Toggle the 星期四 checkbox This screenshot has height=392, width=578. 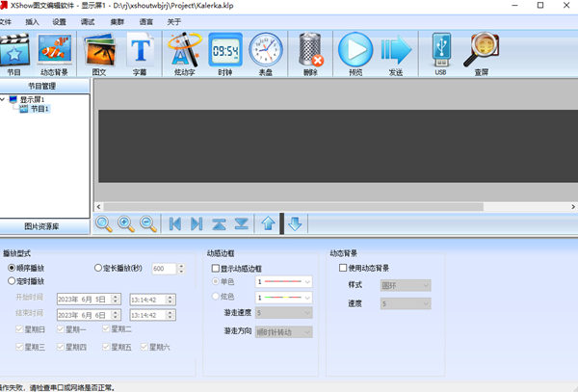click(61, 347)
